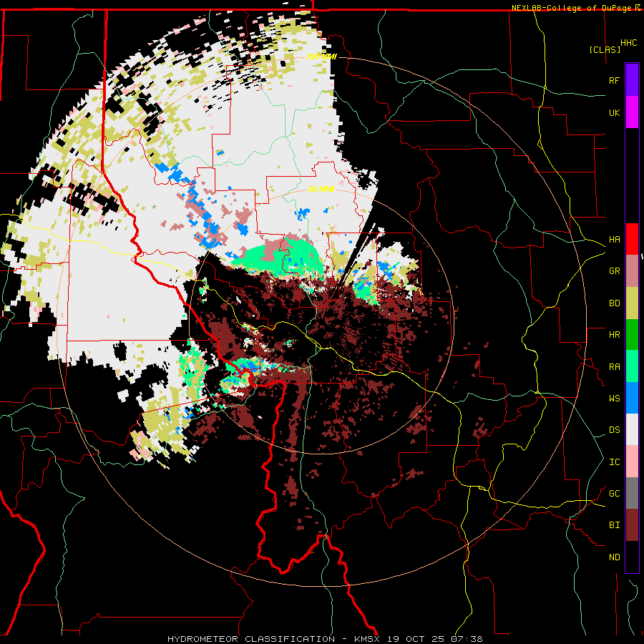
Task: Click the HA red legend swatch
Action: point(632,239)
